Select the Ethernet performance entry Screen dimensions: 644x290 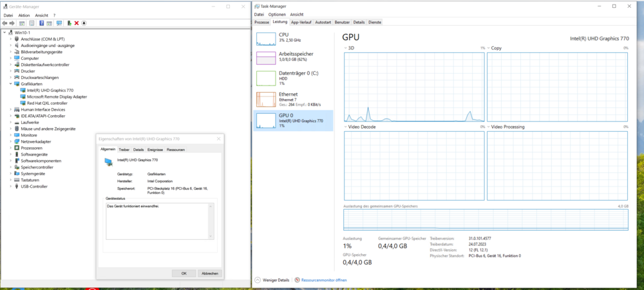pyautogui.click(x=293, y=99)
